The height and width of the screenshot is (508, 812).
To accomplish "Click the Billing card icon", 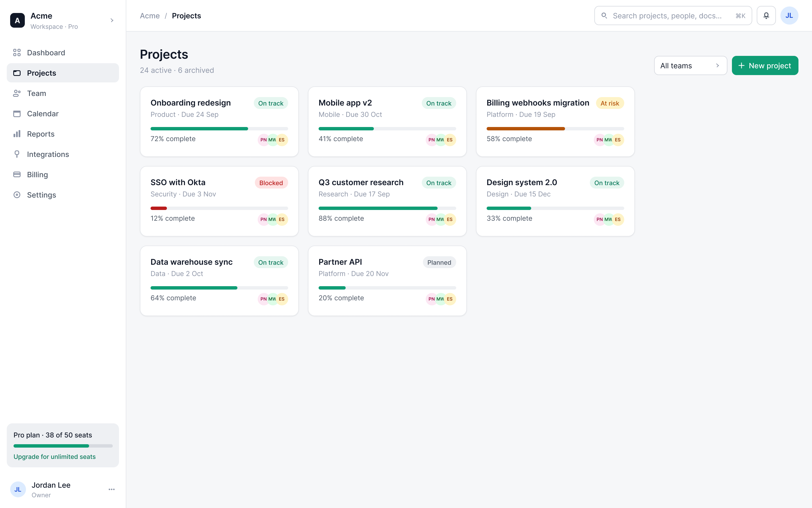I will pyautogui.click(x=17, y=175).
